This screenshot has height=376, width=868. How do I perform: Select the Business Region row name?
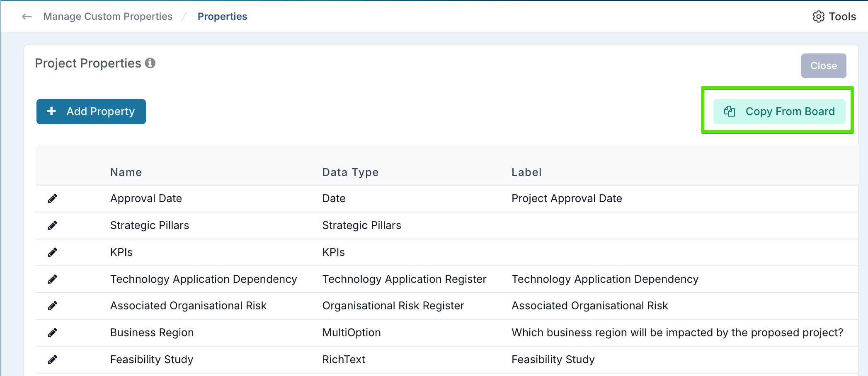tap(152, 333)
